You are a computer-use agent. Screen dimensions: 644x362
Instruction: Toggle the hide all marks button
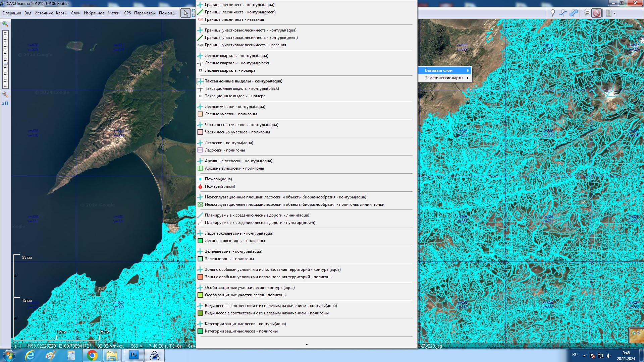[597, 13]
